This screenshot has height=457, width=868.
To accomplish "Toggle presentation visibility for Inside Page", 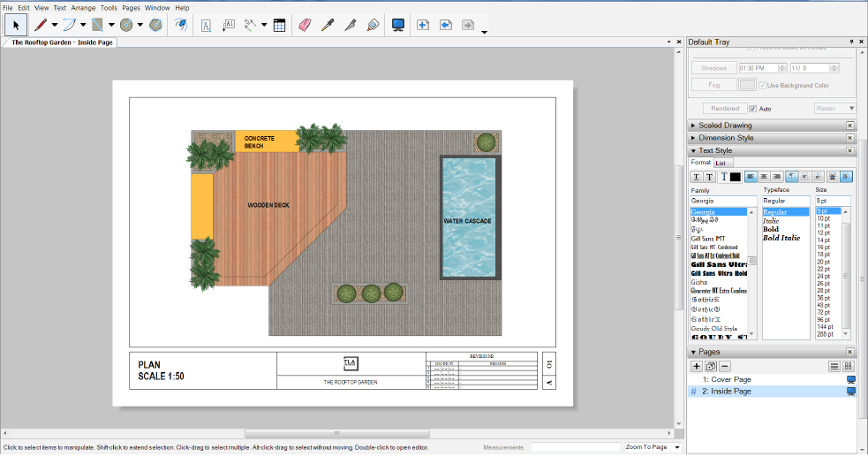I will pyautogui.click(x=851, y=391).
